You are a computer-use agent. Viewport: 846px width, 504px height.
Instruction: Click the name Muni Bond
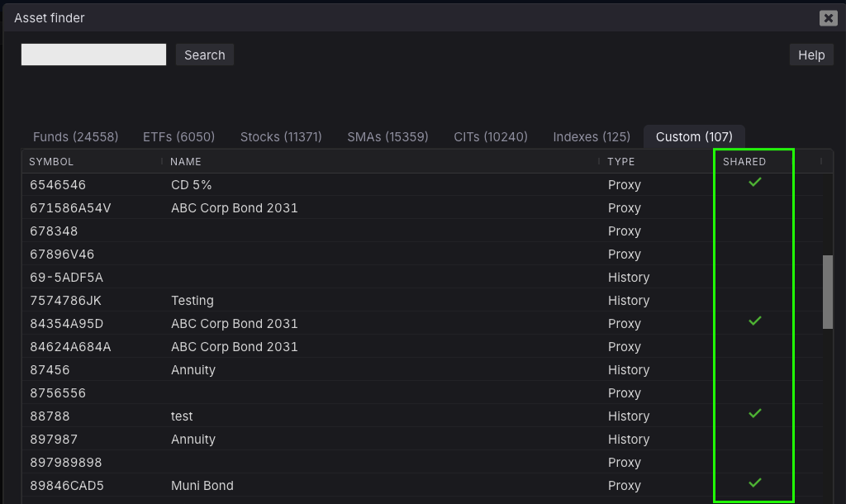click(202, 487)
